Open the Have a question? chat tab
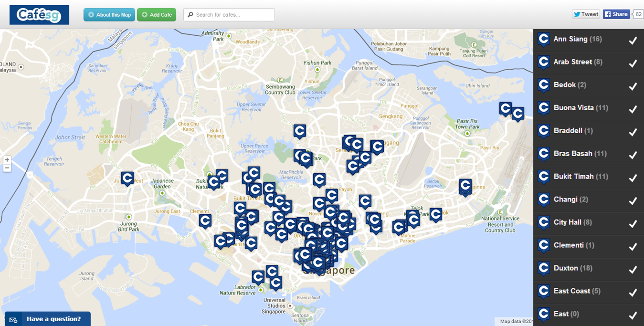 48,319
